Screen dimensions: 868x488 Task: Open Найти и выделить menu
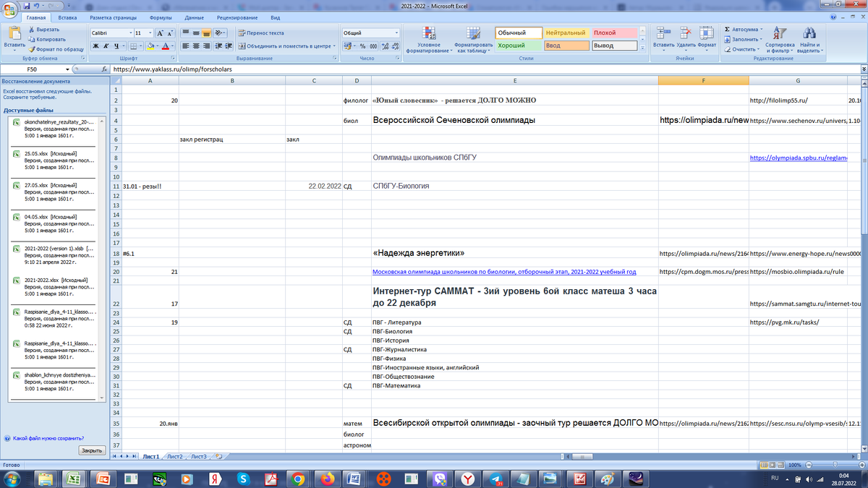pyautogui.click(x=809, y=40)
